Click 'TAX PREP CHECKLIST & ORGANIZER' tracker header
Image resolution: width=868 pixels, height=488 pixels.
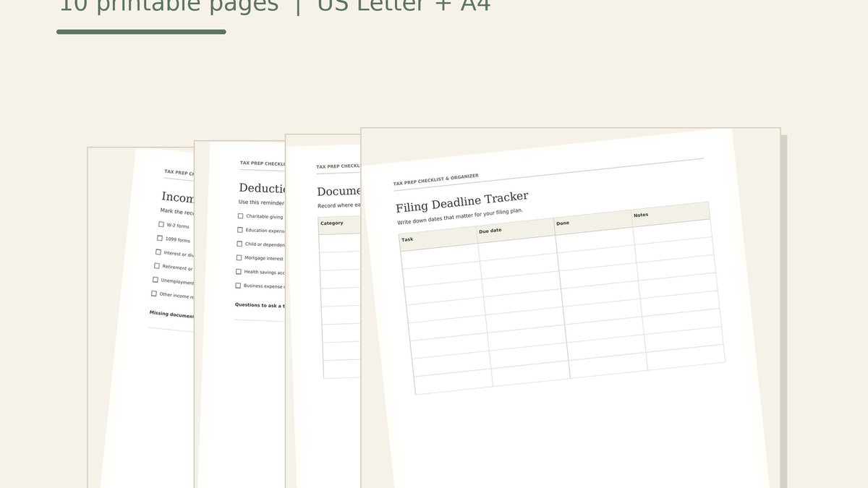(x=435, y=180)
